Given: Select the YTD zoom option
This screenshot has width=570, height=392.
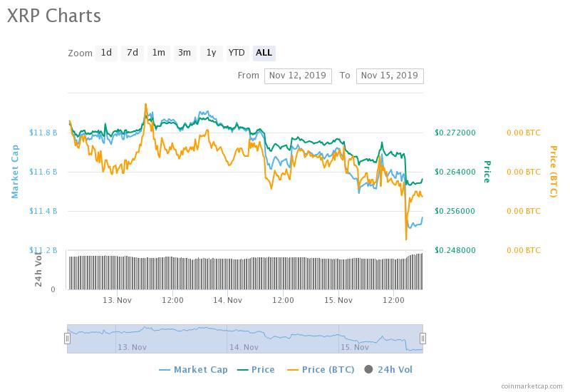Looking at the screenshot, I should click(x=237, y=53).
